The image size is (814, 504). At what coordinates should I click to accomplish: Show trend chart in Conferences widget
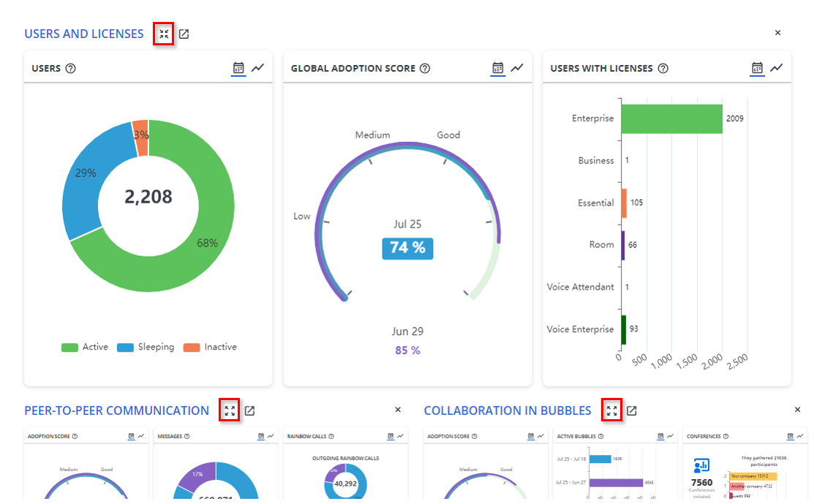pos(800,437)
